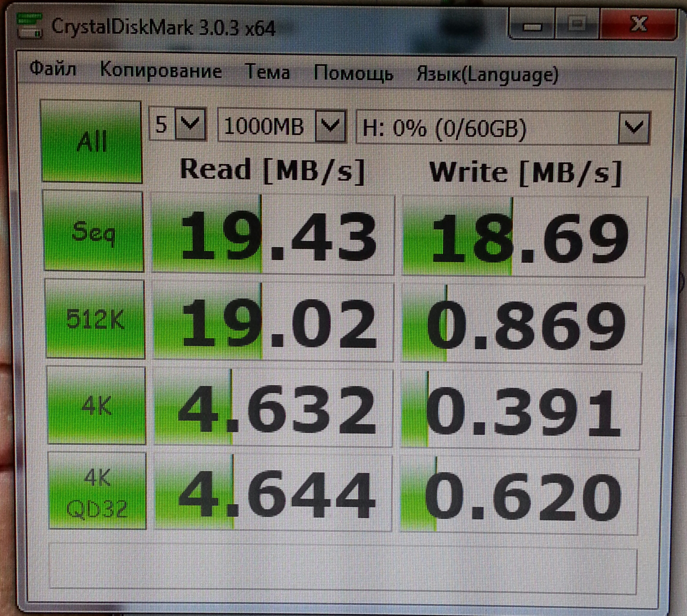Screen dimensions: 687x616
Task: Start the 4K random test
Action: (96, 406)
